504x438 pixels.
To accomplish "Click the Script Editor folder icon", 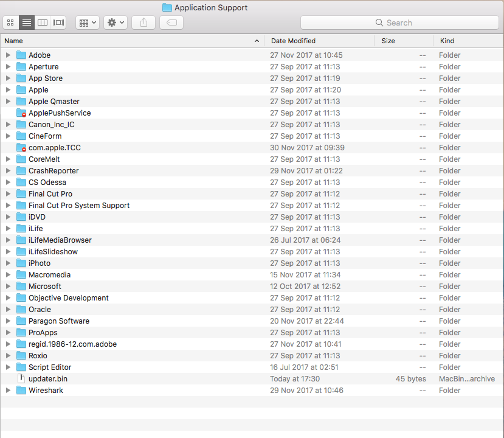I will pyautogui.click(x=21, y=367).
